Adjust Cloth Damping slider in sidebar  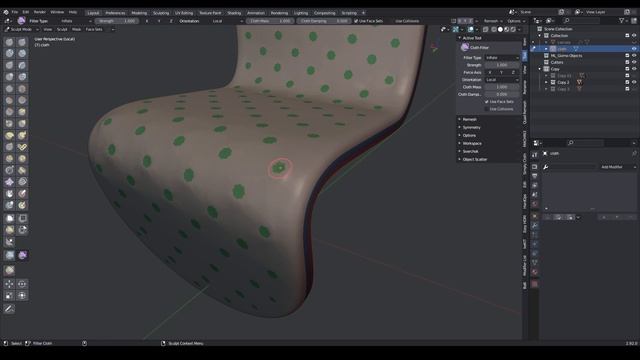pyautogui.click(x=502, y=94)
